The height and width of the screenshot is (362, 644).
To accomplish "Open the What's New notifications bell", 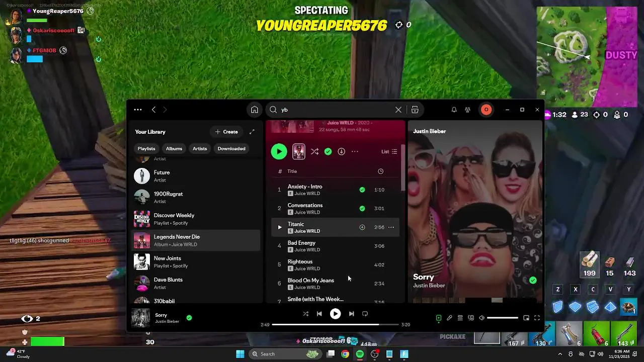I will (454, 110).
